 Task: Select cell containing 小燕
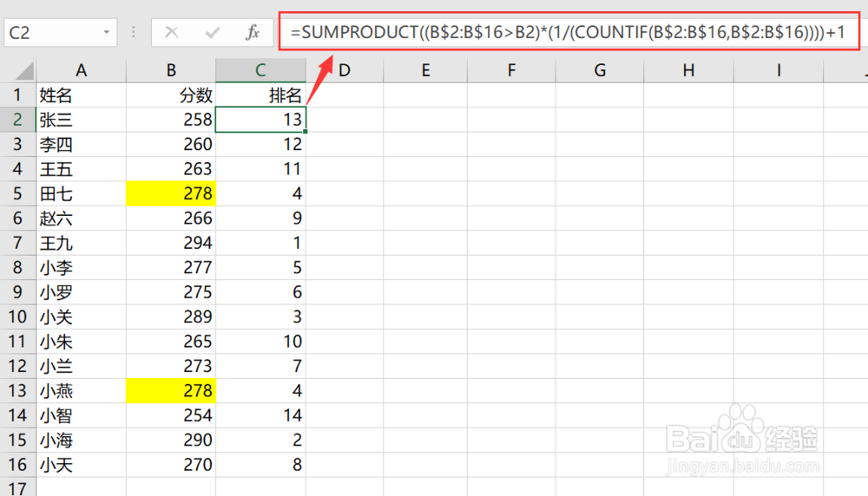click(x=81, y=391)
